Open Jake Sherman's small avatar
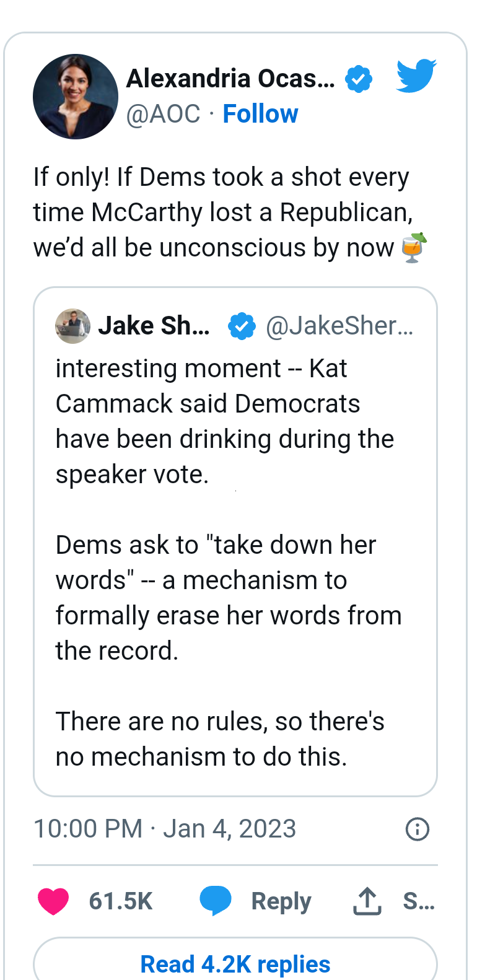Screen dimensions: 490x980 [72, 326]
